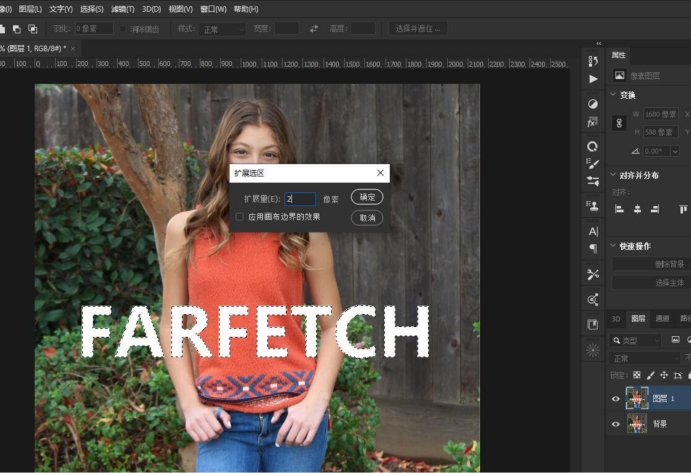Viewport: 691px width, 473px height.
Task: Click Align left edges icon
Action: pos(619,209)
